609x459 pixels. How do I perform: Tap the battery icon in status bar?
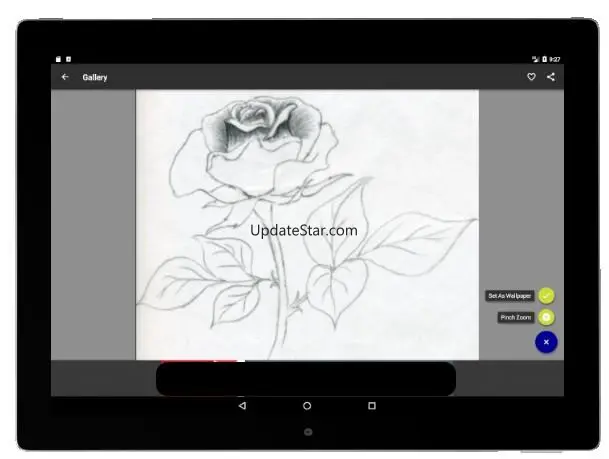click(x=545, y=59)
